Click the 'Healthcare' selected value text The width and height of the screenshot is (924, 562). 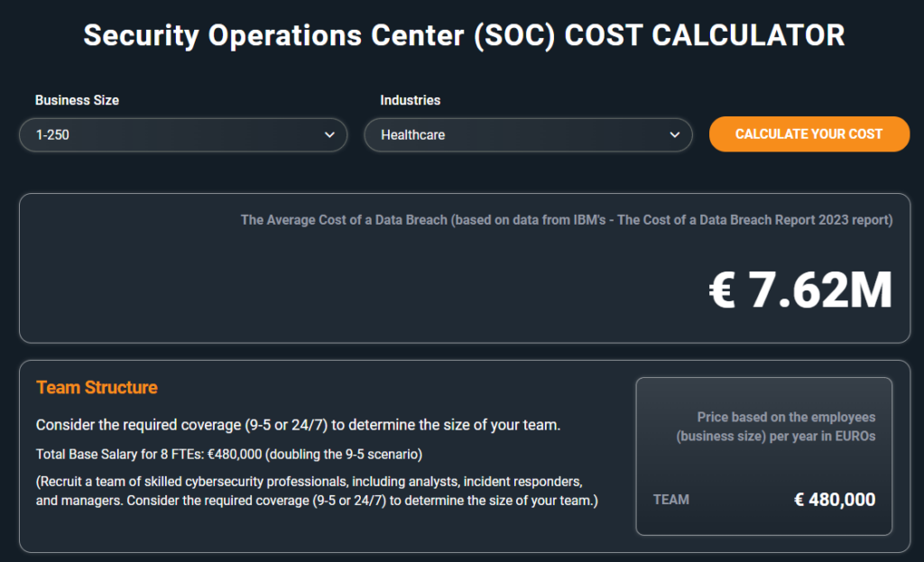point(412,135)
